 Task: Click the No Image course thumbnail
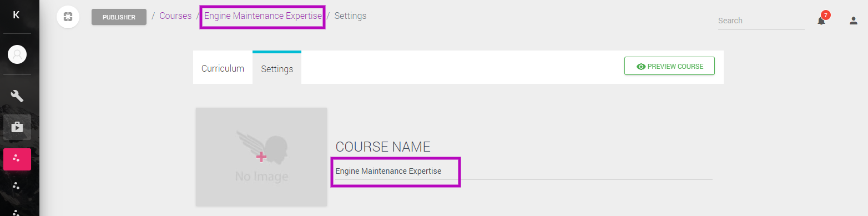click(261, 157)
